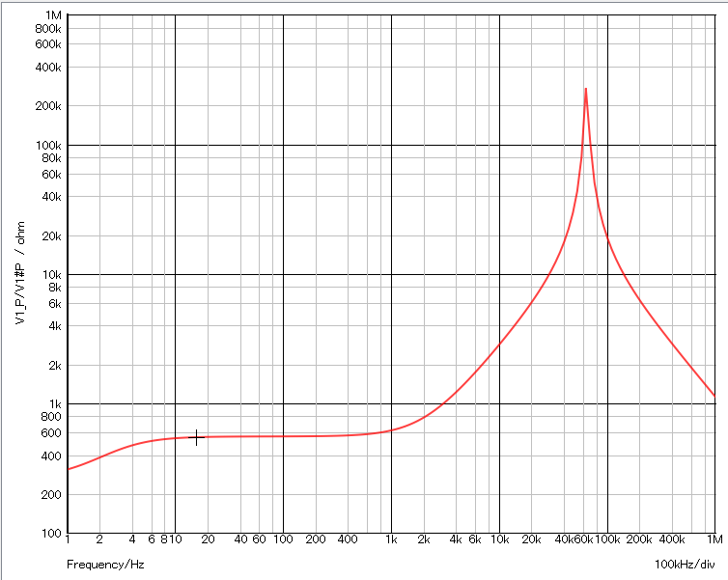728x580 pixels.
Task: Click the '20k' label on the frequency axis
Action: click(x=532, y=539)
